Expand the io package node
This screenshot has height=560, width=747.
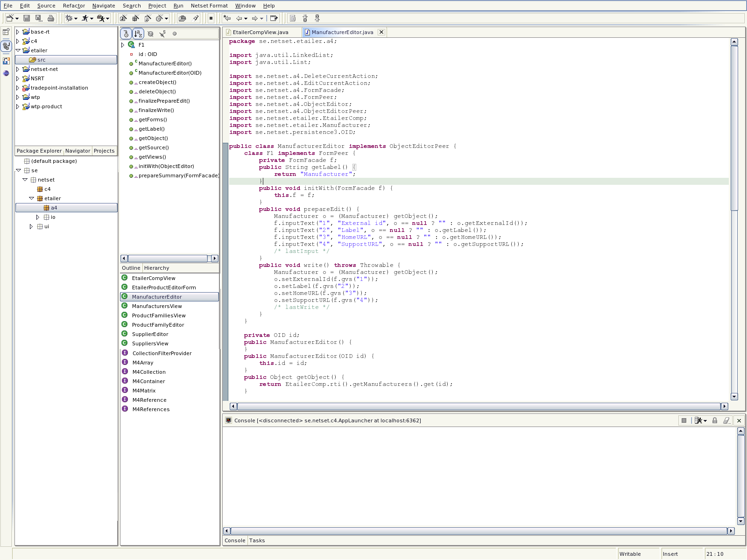(x=38, y=217)
